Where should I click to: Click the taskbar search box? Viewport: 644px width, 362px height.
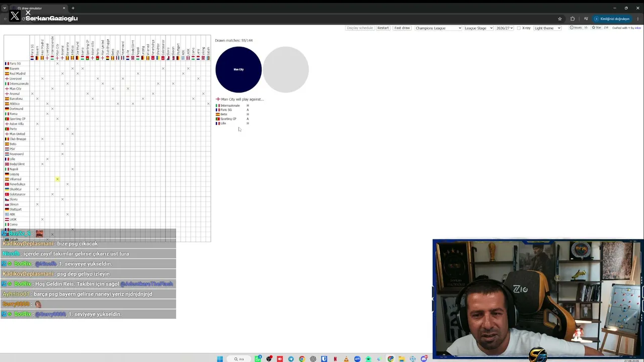(239, 359)
